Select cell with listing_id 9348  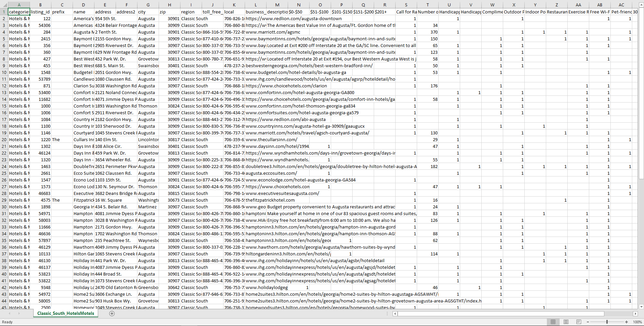click(40, 287)
